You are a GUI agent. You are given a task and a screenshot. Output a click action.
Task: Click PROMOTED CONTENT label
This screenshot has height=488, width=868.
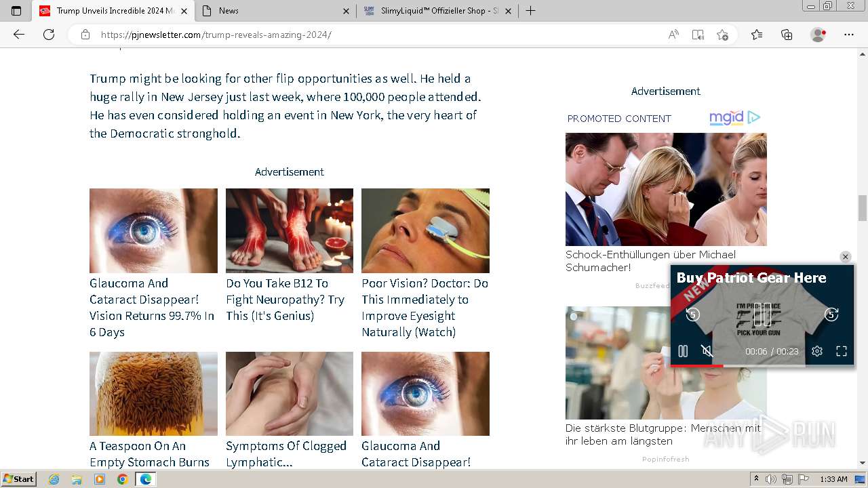[619, 119]
